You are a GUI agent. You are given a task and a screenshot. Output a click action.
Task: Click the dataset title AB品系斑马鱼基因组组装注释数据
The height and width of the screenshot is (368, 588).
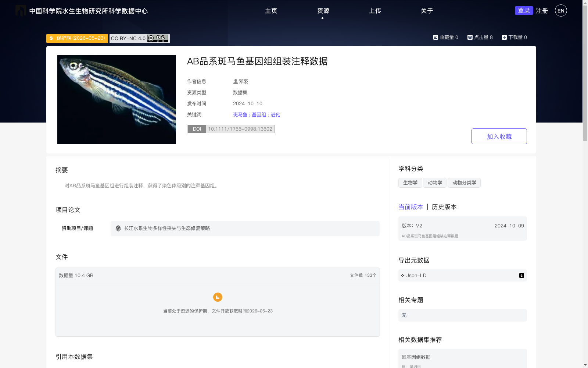pyautogui.click(x=257, y=61)
